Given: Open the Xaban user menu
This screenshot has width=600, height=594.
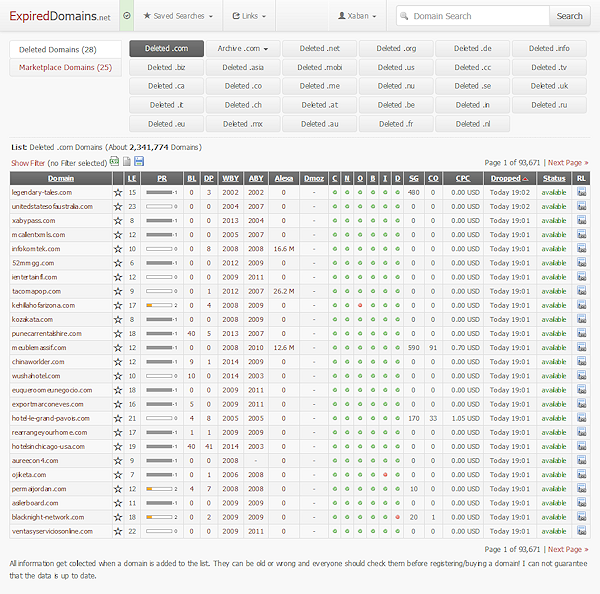Looking at the screenshot, I should (x=357, y=16).
